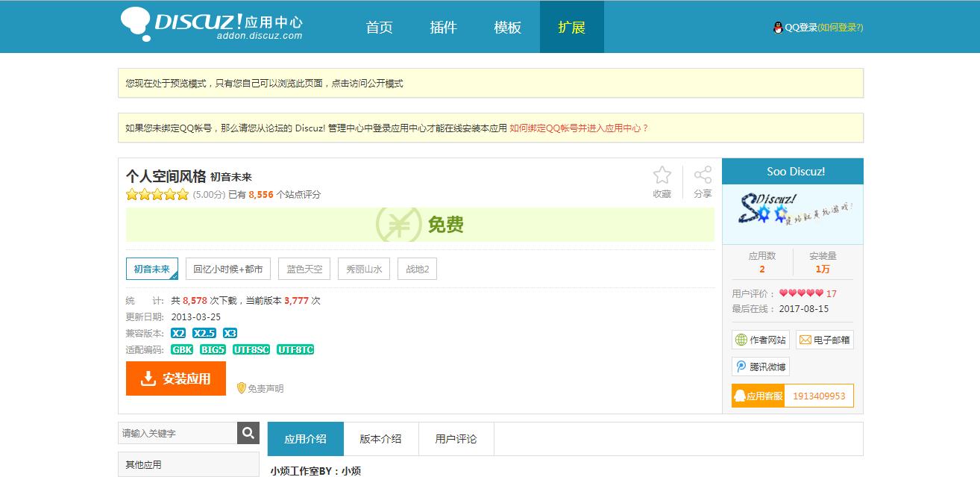This screenshot has width=980, height=477.
Task: Click 如何绑定QQ帐号并进入应用中心 link
Action: (x=579, y=128)
